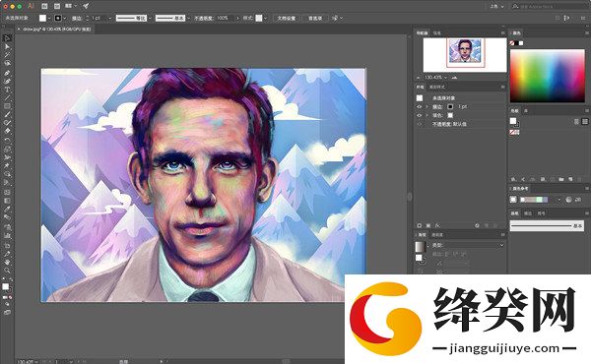591x364 pixels.
Task: Click the rocket GPU performance icon
Action: pyautogui.click(x=86, y=6)
